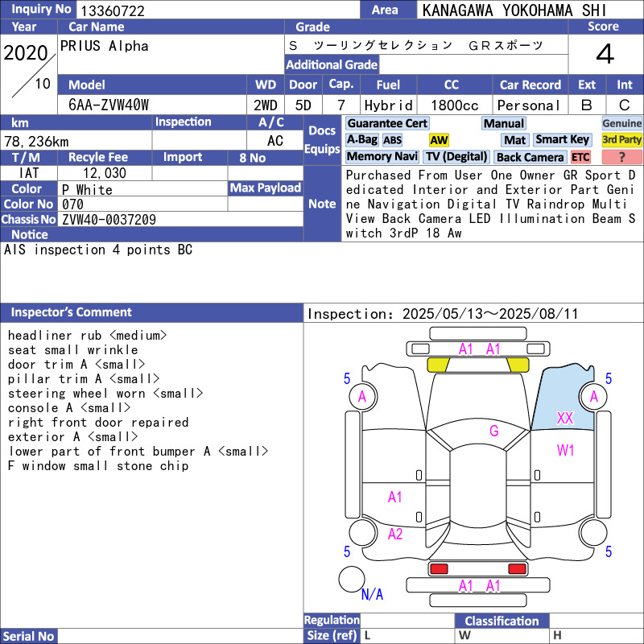The height and width of the screenshot is (644, 644).
Task: Select the Back Camera equipment badge
Action: 530,157
